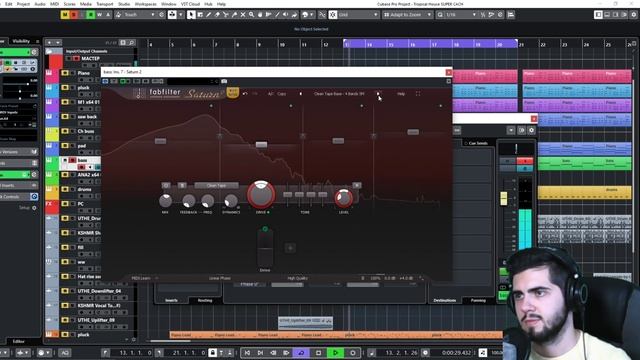Open the Project menu
Image resolution: width=640 pixels, height=360 pixels.
(23, 4)
